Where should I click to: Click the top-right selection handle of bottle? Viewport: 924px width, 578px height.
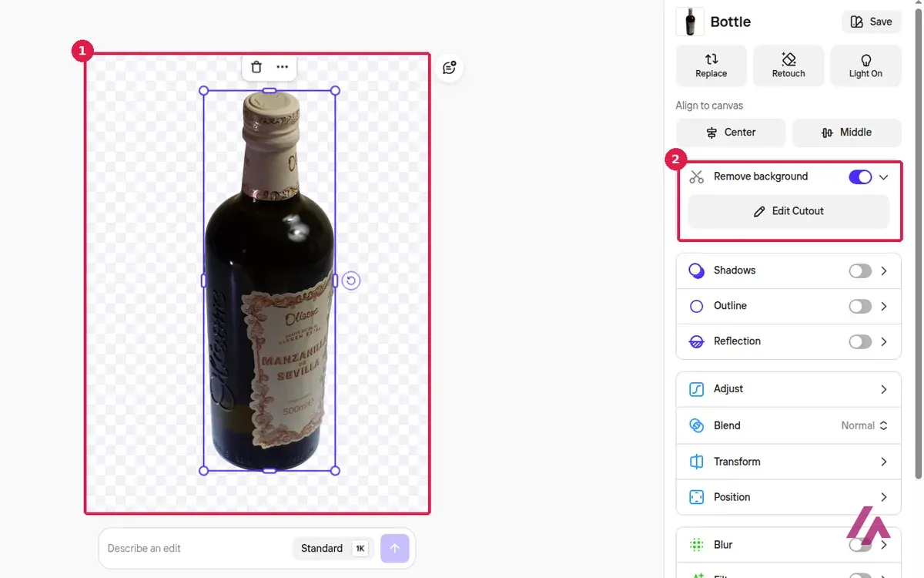pyautogui.click(x=335, y=91)
